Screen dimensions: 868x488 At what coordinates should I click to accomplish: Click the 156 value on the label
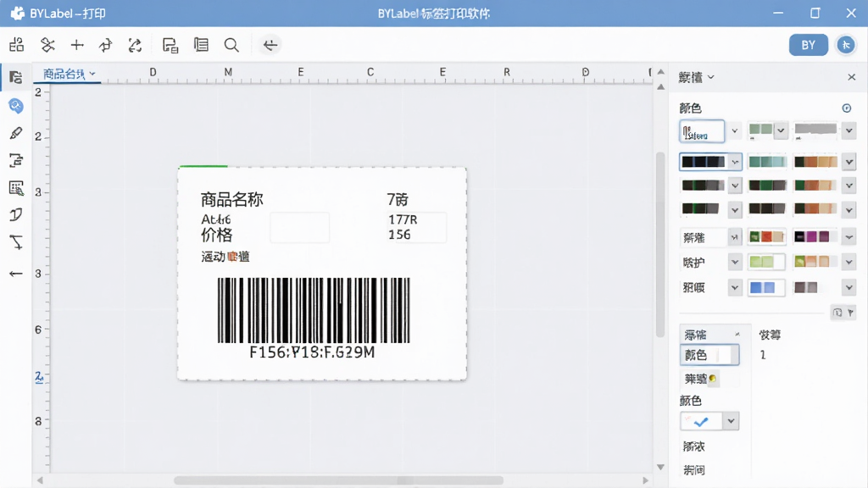point(399,235)
